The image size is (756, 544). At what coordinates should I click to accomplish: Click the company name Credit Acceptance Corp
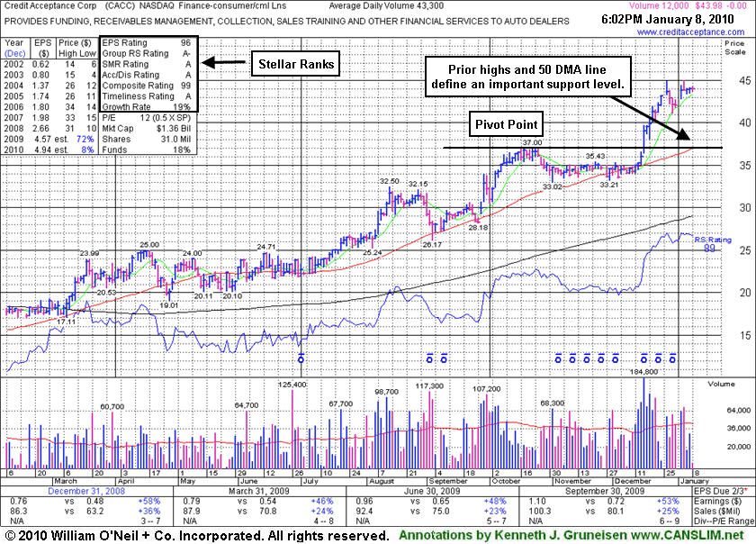pos(50,6)
